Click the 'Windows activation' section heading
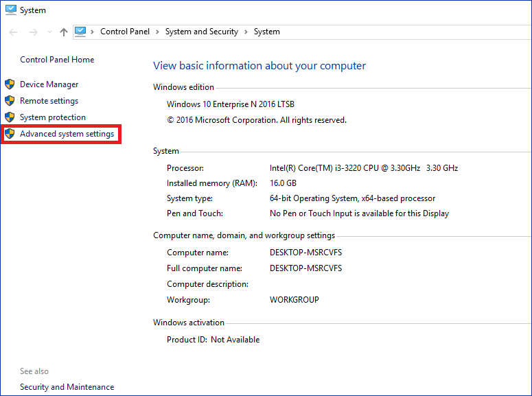Image resolution: width=532 pixels, height=396 pixels. [189, 323]
